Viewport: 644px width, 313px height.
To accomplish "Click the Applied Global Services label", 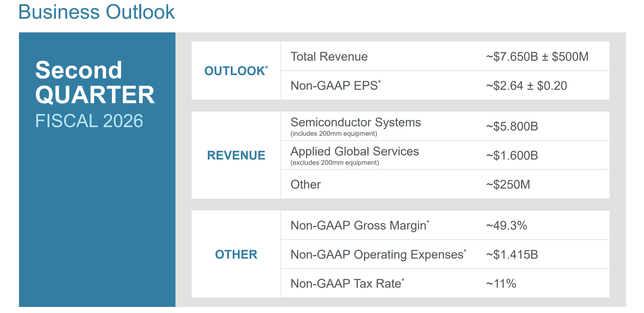I will [354, 151].
